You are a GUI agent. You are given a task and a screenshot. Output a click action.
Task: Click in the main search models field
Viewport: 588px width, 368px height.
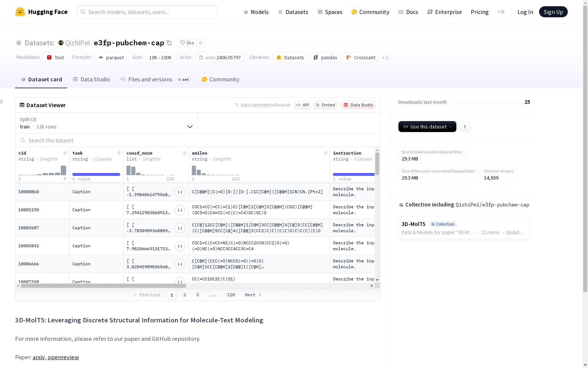point(147,12)
